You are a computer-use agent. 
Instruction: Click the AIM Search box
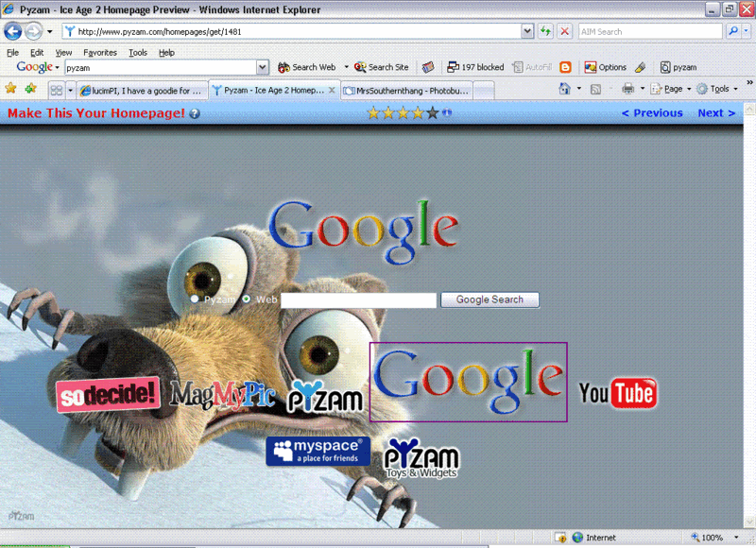[650, 32]
